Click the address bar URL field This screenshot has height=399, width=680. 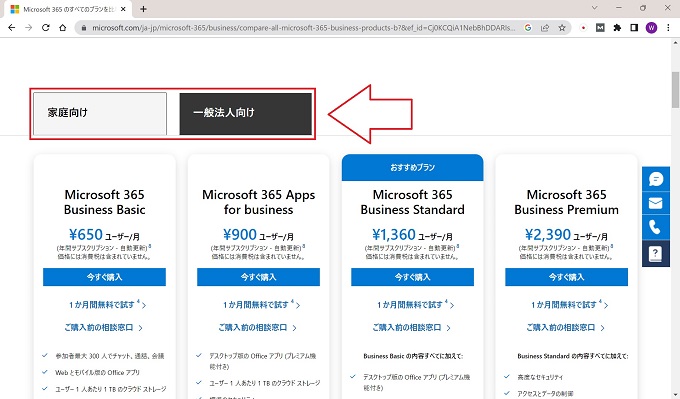pyautogui.click(x=304, y=28)
